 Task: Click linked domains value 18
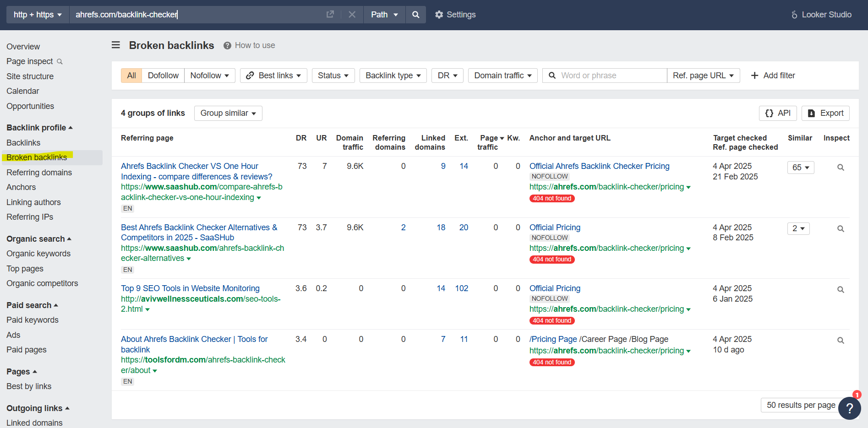click(441, 228)
